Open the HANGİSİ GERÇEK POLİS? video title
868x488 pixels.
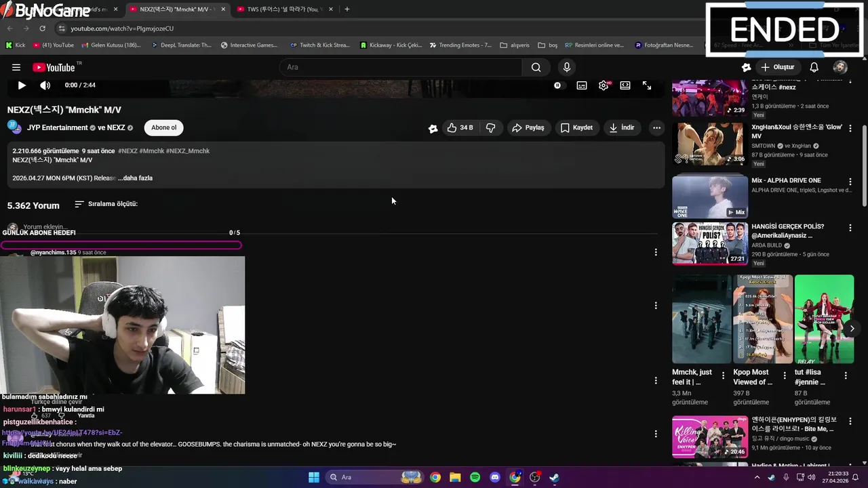pyautogui.click(x=787, y=230)
